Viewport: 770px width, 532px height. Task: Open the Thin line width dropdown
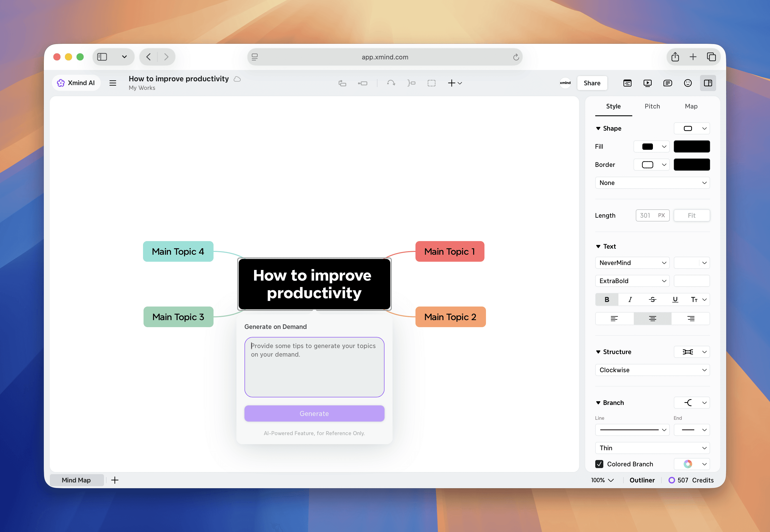tap(652, 448)
